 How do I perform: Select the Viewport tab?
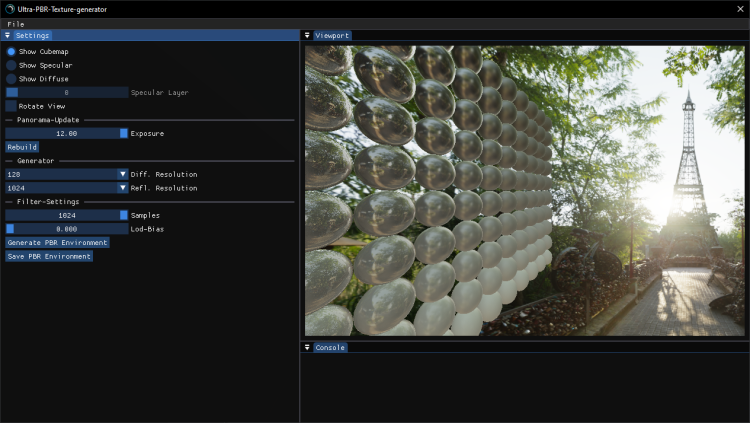(x=332, y=35)
